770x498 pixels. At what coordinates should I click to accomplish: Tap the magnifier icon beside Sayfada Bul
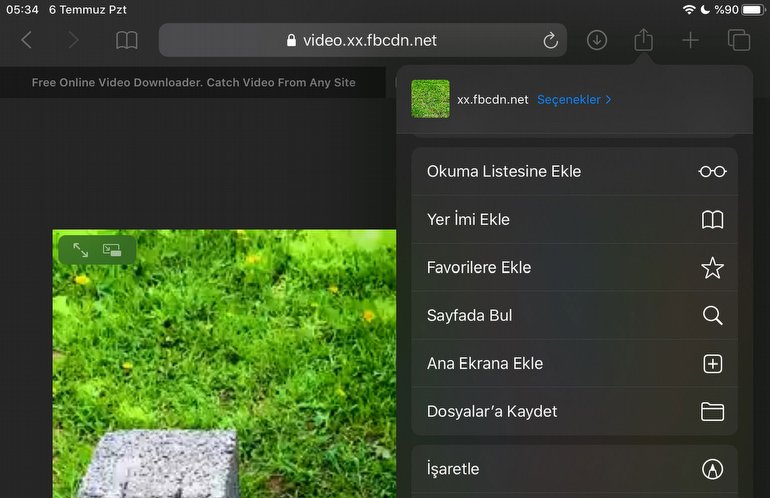[x=713, y=315]
